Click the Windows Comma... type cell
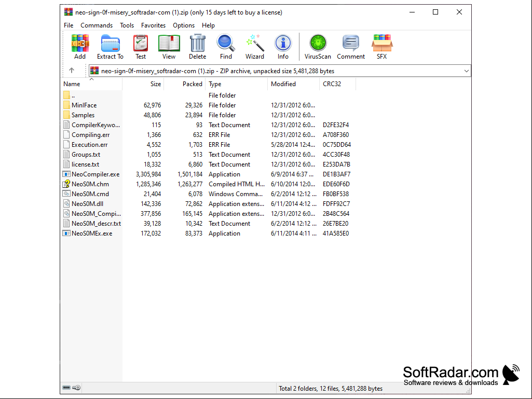Viewport: 532px width, 399px height. click(236, 194)
